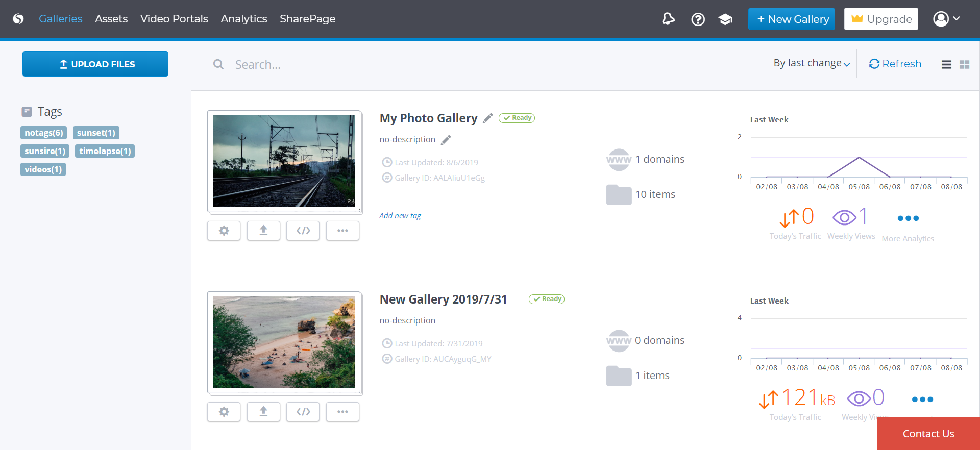Switch to list view layout

[946, 64]
